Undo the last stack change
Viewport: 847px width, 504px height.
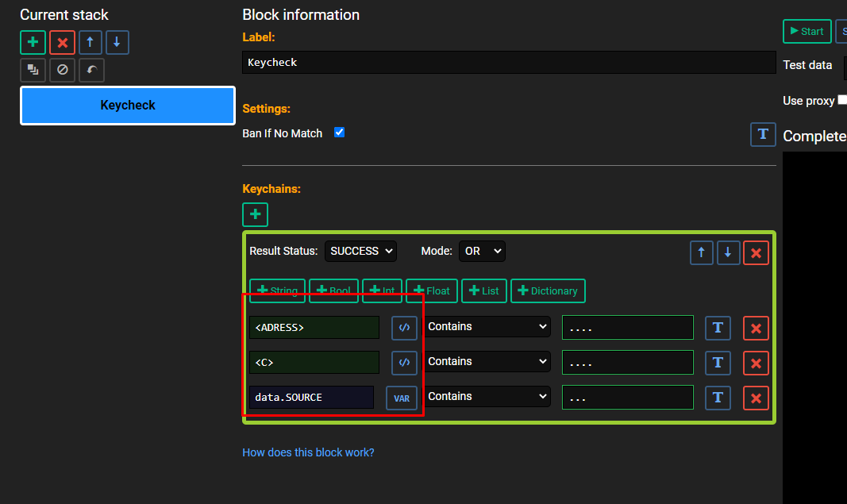pos(91,70)
